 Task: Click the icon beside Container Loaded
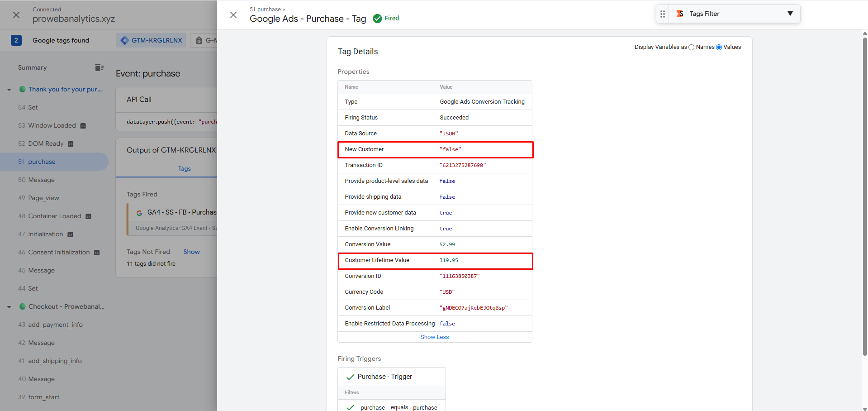pos(89,216)
